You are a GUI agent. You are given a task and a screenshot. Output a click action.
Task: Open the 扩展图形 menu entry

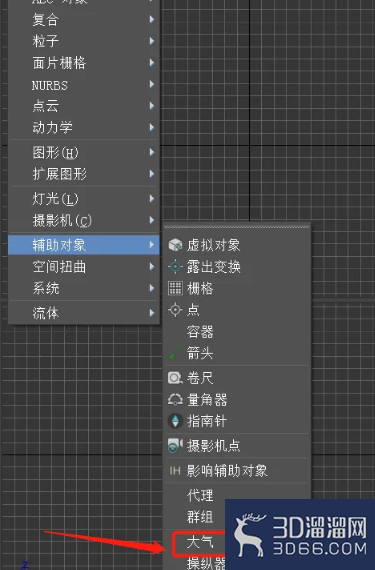click(84, 174)
